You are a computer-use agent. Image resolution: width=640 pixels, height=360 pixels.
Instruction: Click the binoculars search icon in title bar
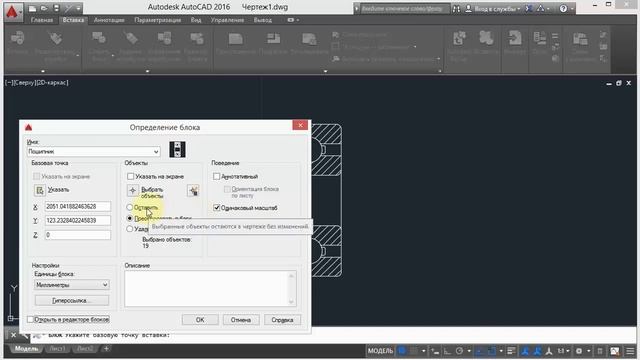pos(456,9)
